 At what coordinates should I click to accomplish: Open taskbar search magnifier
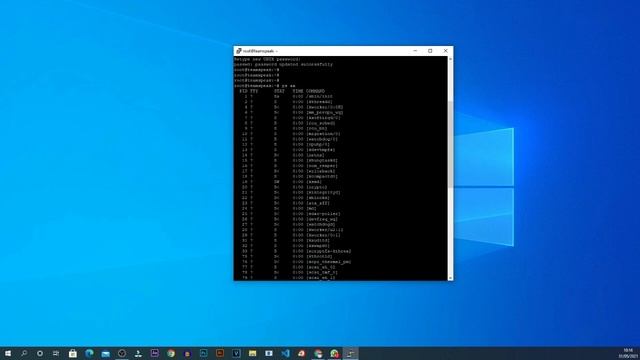pos(24,353)
